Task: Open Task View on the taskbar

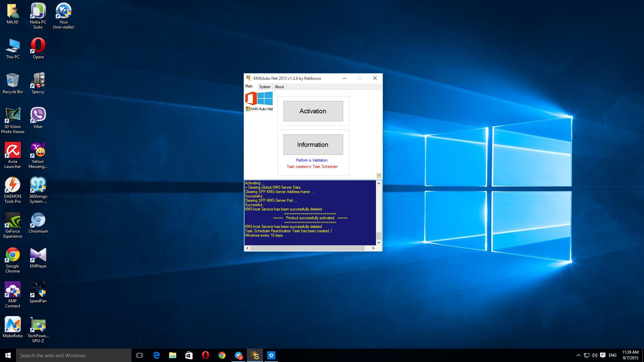Action: [140, 355]
